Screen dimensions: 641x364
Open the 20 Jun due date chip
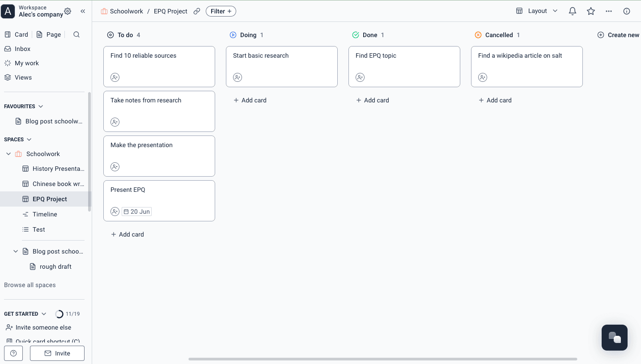tap(136, 212)
